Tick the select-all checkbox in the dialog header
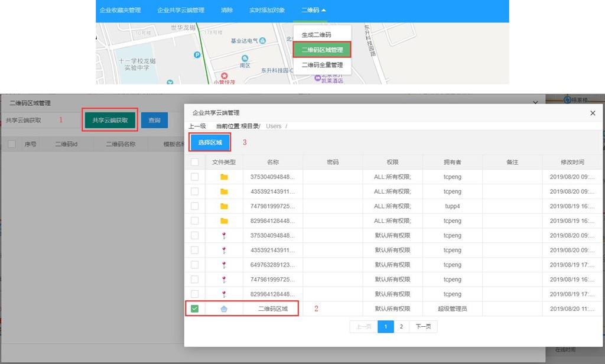The height and width of the screenshot is (364, 605). tap(194, 162)
